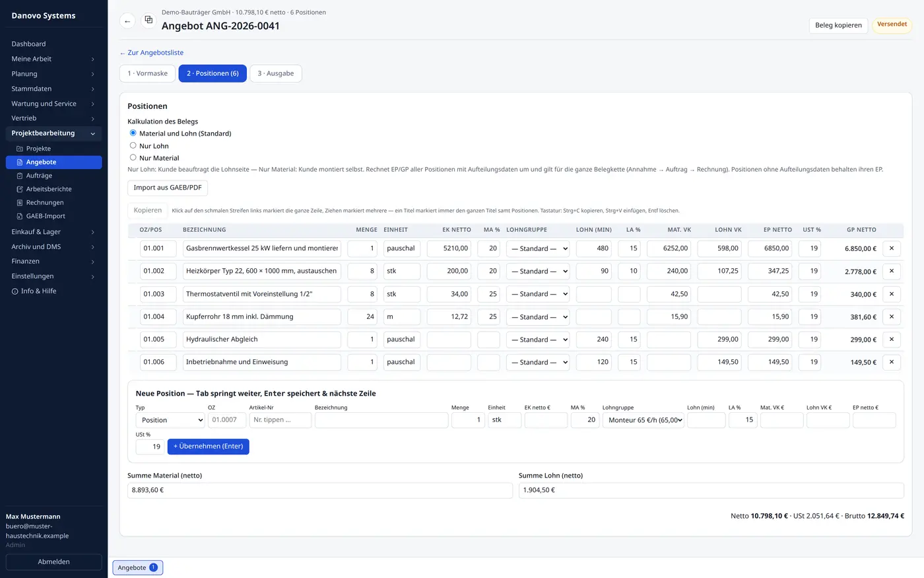Image resolution: width=924 pixels, height=578 pixels.
Task: Delete Hydraulischer Abgleich row with X button
Action: [892, 340]
